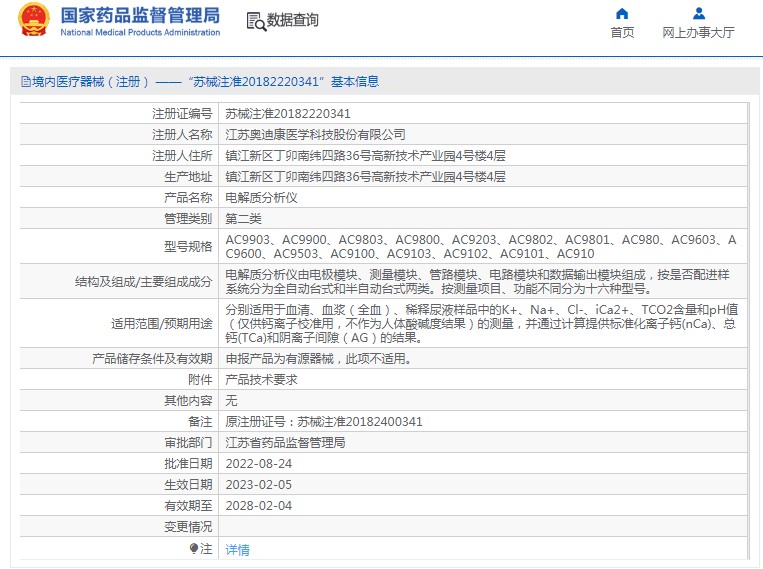763x569 pixels.
Task: Click the 生产地址 address value
Action: 365,177
